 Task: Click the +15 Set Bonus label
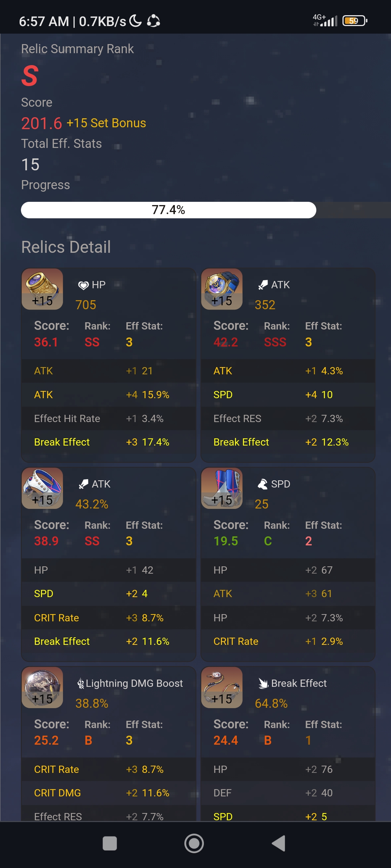(106, 123)
